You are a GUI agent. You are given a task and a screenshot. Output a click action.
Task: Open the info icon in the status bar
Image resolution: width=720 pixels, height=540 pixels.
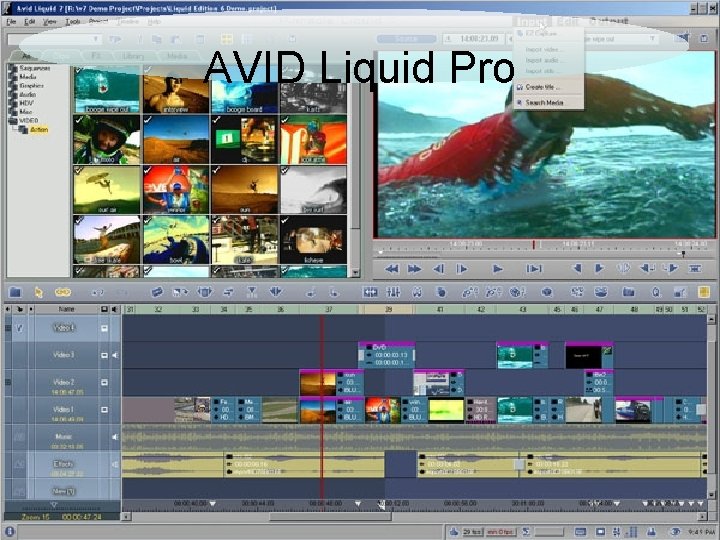click(x=9, y=532)
